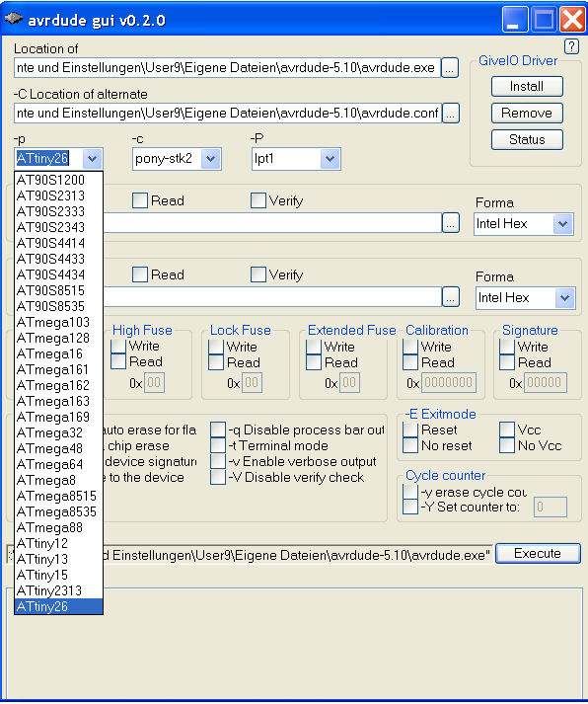Pick ATmega8 from the dropdown list
This screenshot has width=588, height=704.
pos(59,480)
